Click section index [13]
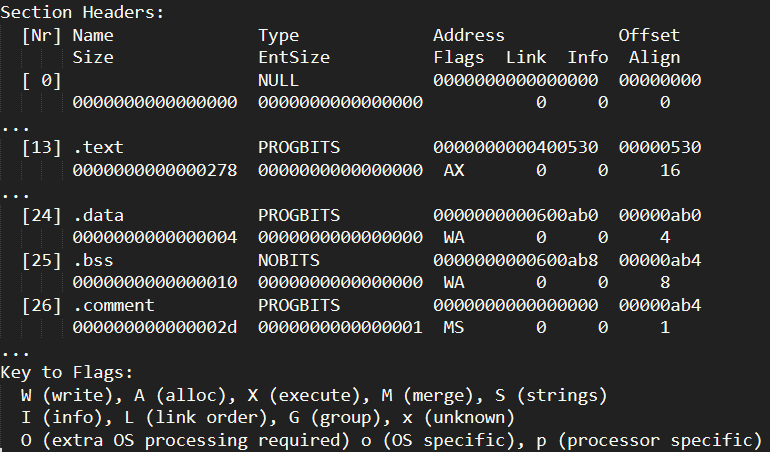 [x=41, y=147]
